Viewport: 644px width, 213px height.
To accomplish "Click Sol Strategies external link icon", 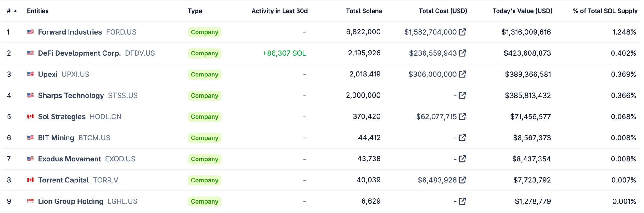I will [462, 116].
